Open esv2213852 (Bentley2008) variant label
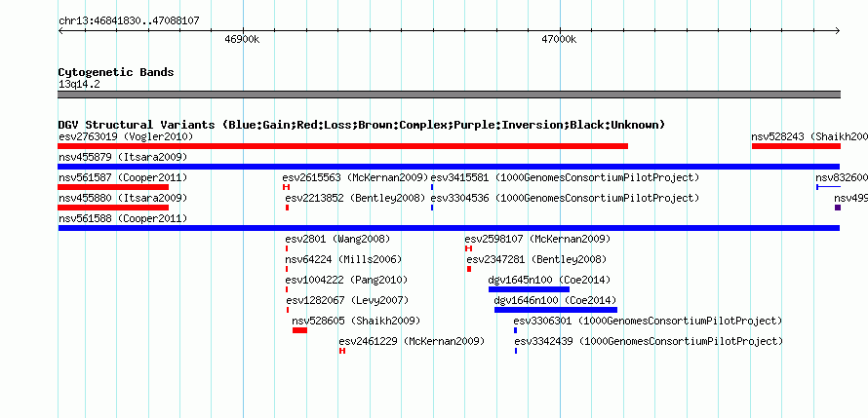 coord(355,198)
